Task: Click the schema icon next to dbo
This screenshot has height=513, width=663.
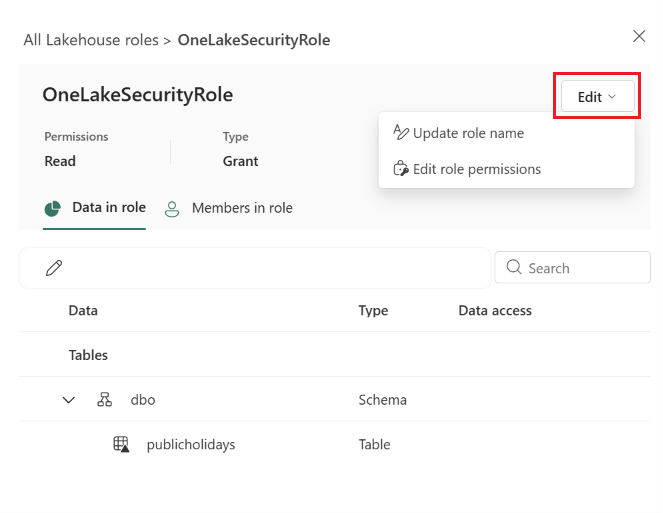Action: (x=104, y=399)
